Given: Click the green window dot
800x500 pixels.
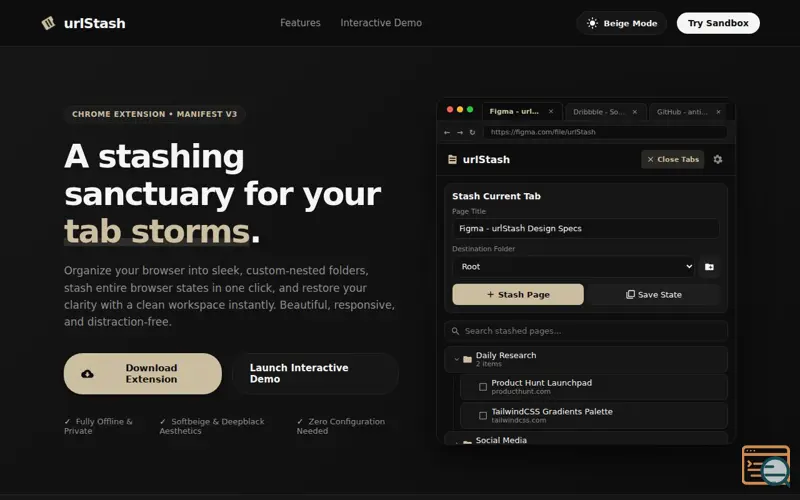Looking at the screenshot, I should 470,110.
